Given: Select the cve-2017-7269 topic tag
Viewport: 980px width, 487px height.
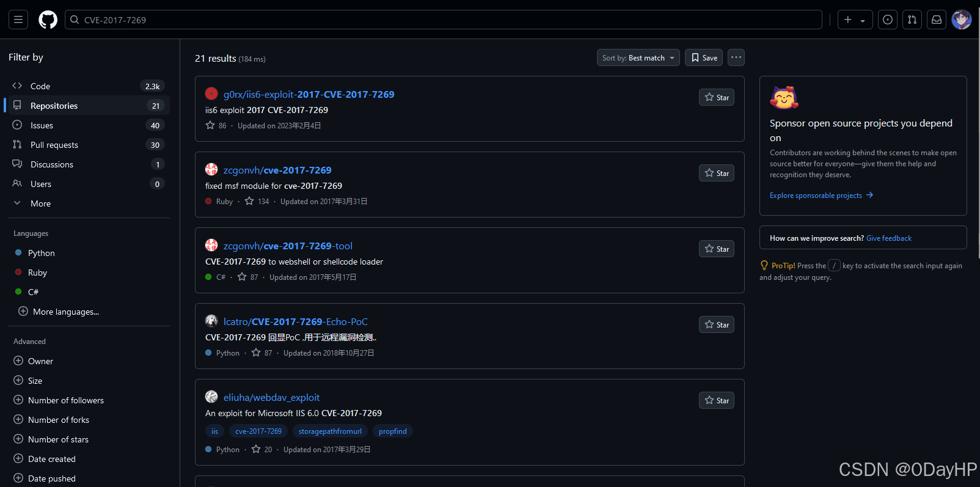Looking at the screenshot, I should point(258,431).
